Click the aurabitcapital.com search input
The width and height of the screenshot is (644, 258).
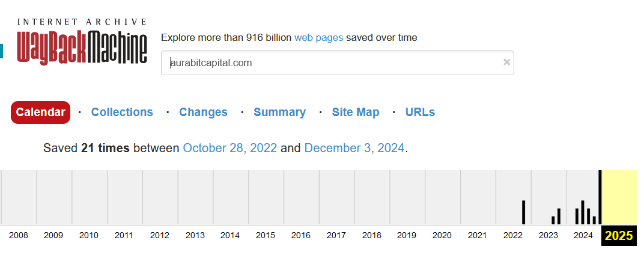337,63
